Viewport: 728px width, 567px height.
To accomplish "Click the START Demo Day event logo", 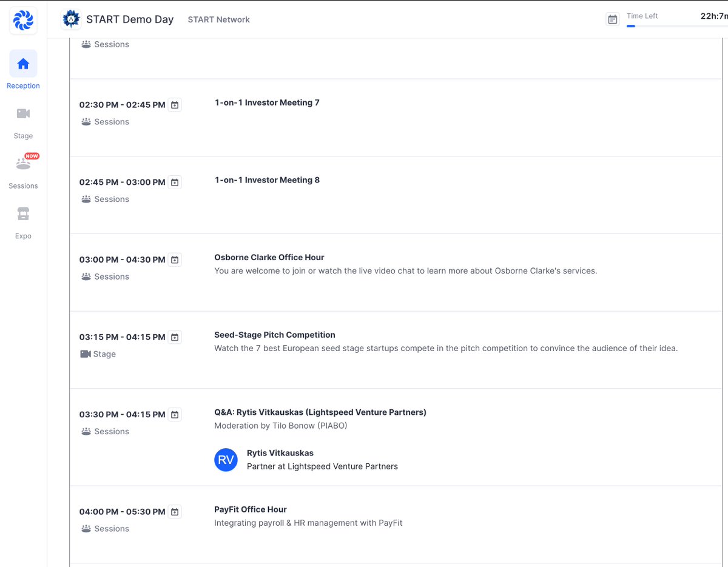I will (x=72, y=19).
